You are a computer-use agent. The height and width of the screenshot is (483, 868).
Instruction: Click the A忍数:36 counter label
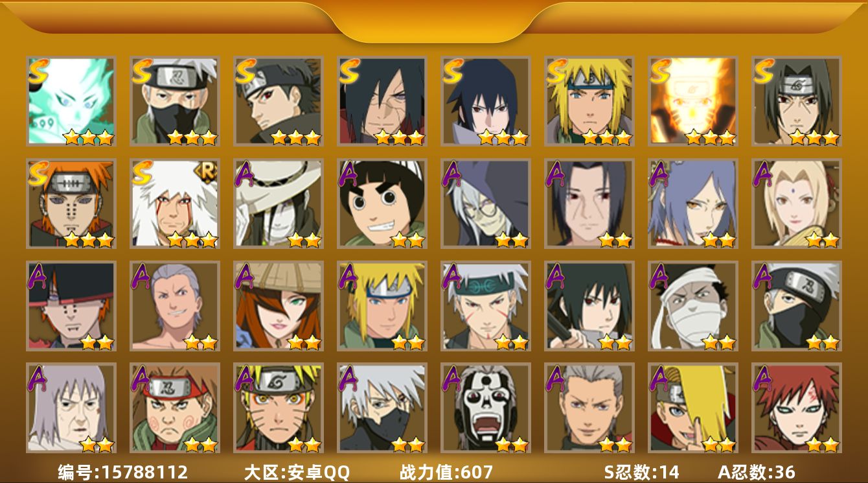click(x=757, y=472)
